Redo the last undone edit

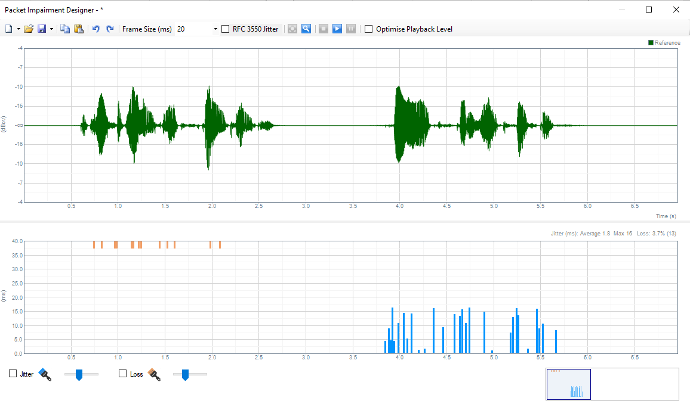click(x=109, y=29)
